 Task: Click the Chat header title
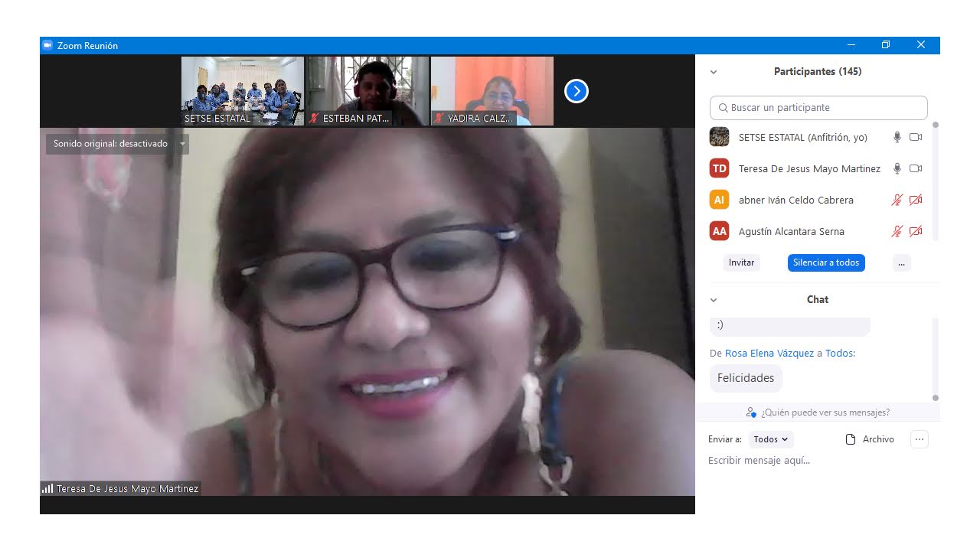pyautogui.click(x=818, y=299)
